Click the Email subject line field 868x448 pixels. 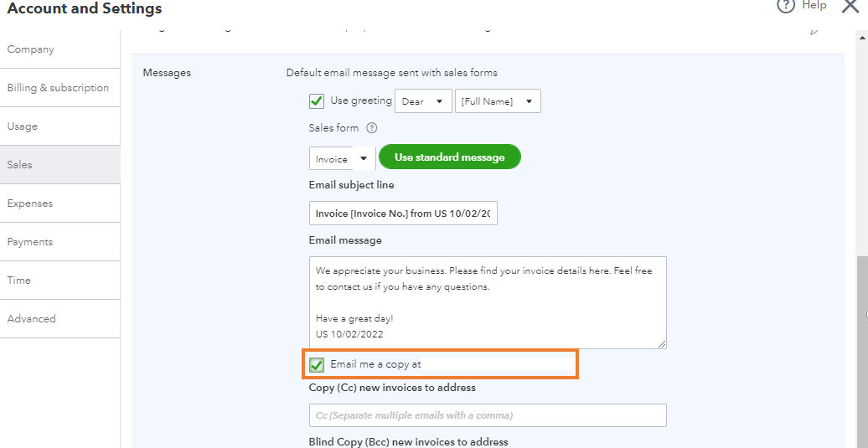pyautogui.click(x=403, y=214)
